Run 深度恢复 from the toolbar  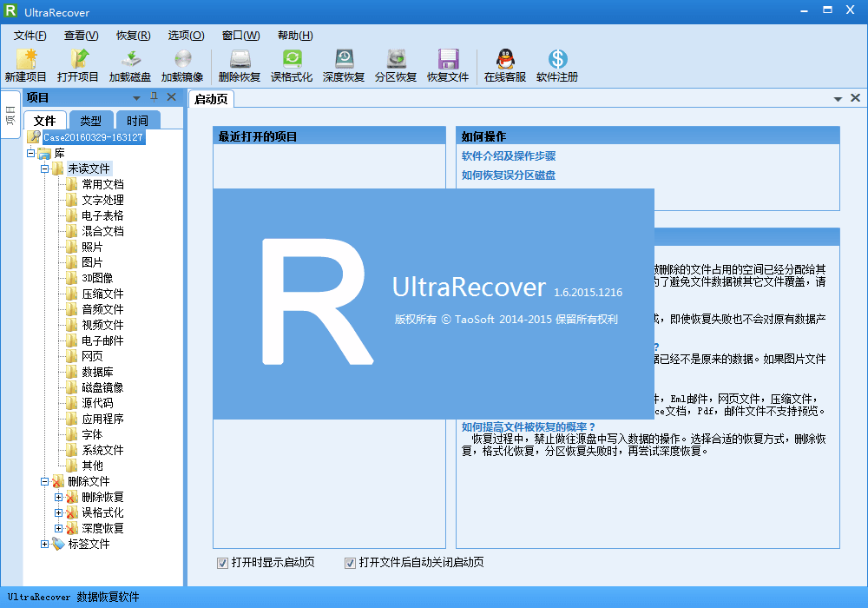point(344,65)
